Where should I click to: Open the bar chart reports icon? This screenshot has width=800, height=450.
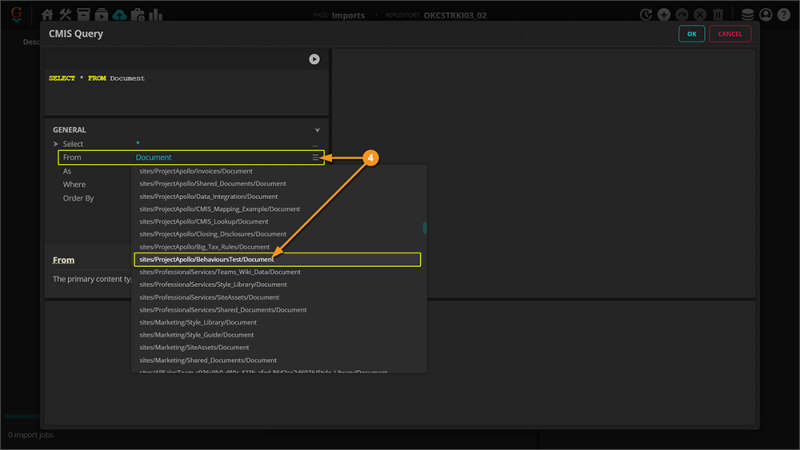click(x=156, y=15)
